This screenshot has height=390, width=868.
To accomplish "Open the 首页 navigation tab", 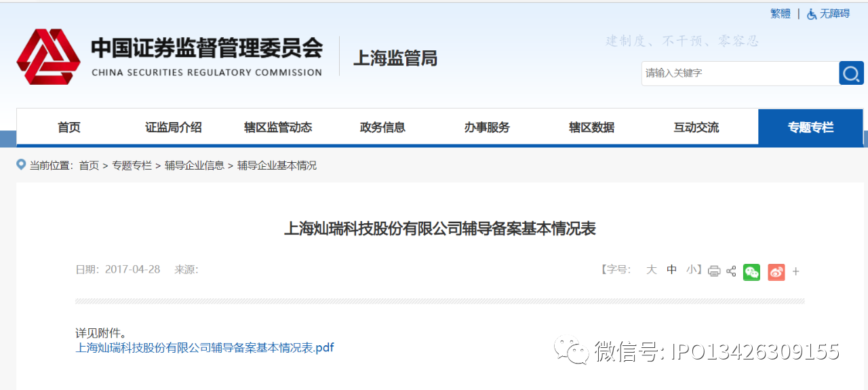I will coord(69,127).
